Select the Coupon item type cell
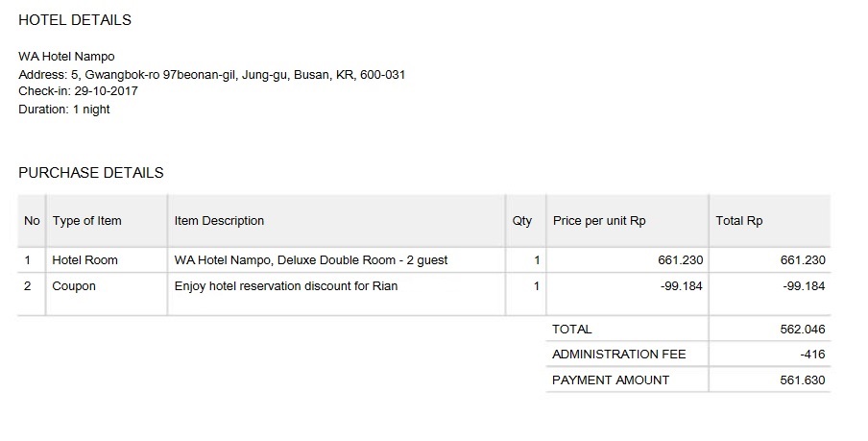Viewport: 868px width, 441px height. tap(74, 286)
